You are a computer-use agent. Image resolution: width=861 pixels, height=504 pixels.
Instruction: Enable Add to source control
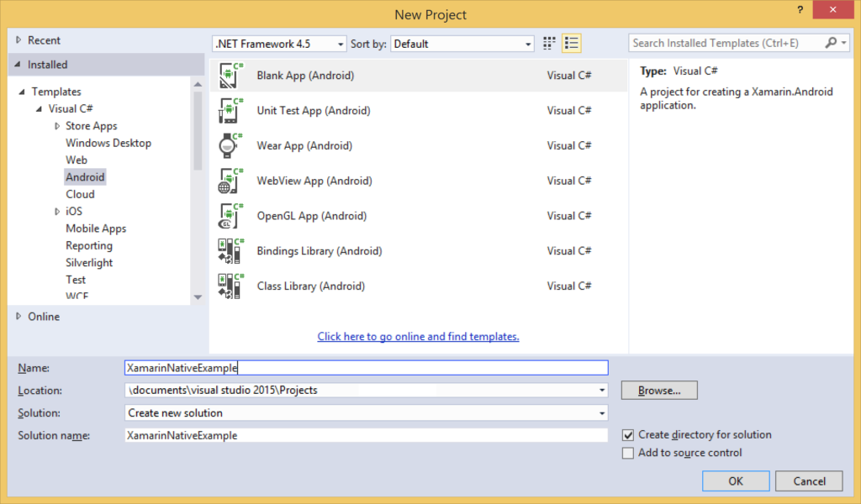pos(627,452)
